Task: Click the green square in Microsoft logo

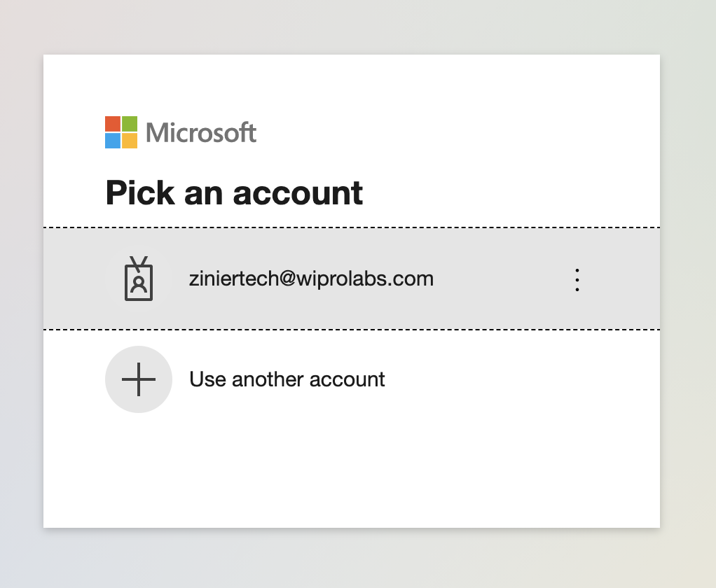Action: (x=130, y=124)
